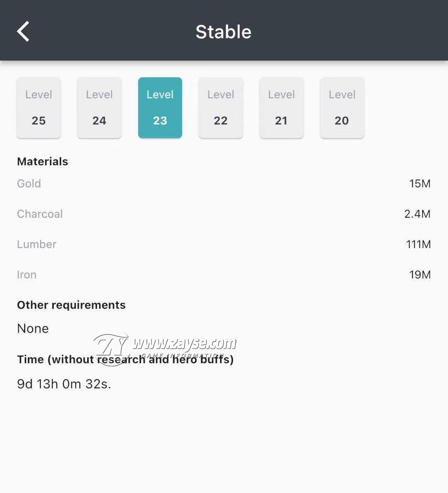
Task: Select the Gold material label
Action: point(29,183)
